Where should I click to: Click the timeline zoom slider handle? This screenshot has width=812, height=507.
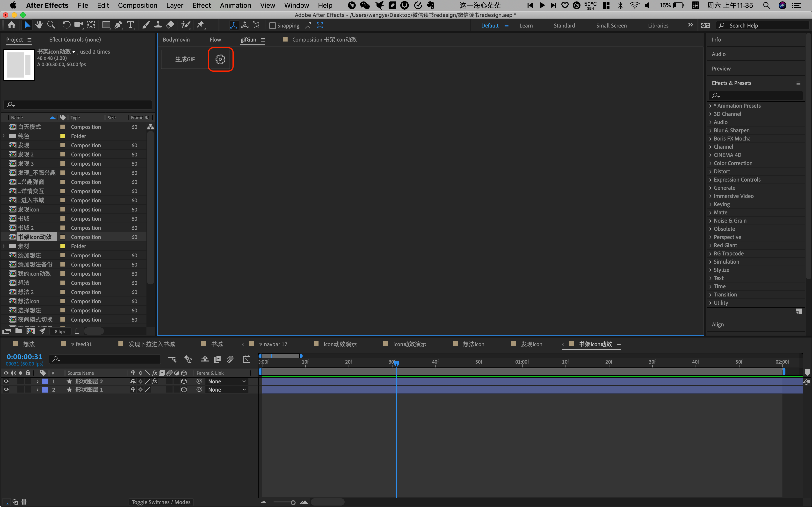pyautogui.click(x=293, y=502)
